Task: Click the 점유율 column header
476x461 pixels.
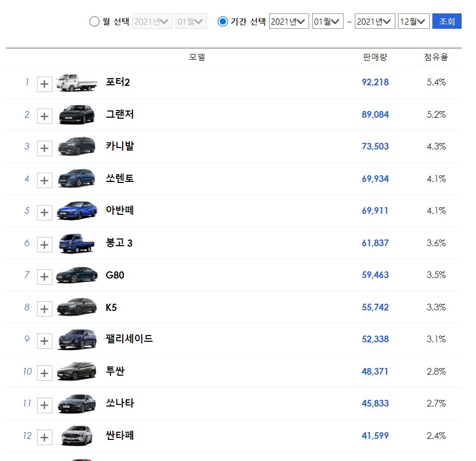Action: [x=436, y=57]
